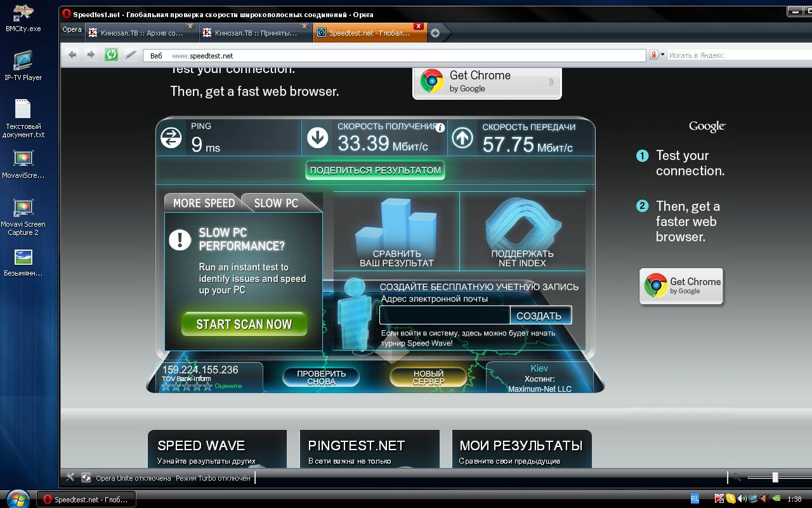
Task: Open Текстовый документ.txt desktop file
Action: (x=23, y=119)
